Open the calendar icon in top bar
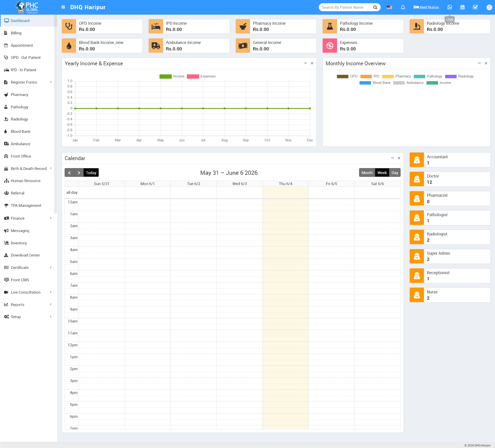 pos(462,7)
